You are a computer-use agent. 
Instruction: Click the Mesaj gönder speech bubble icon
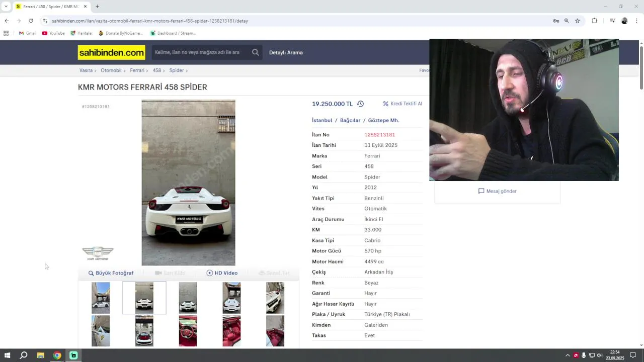pos(481,191)
